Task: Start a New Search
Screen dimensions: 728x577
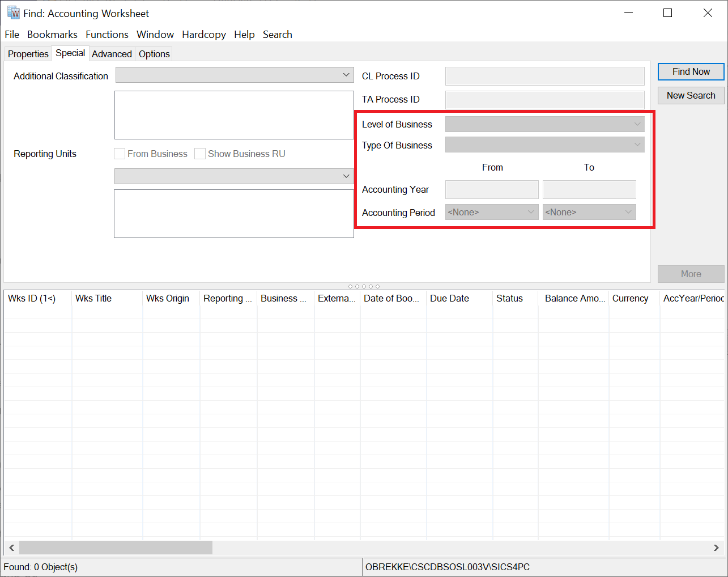Action: tap(691, 95)
